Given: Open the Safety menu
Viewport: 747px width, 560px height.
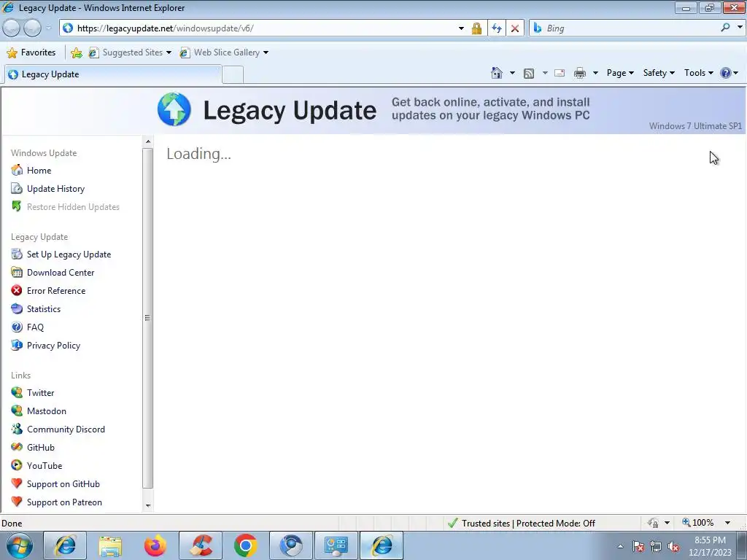Looking at the screenshot, I should [659, 73].
